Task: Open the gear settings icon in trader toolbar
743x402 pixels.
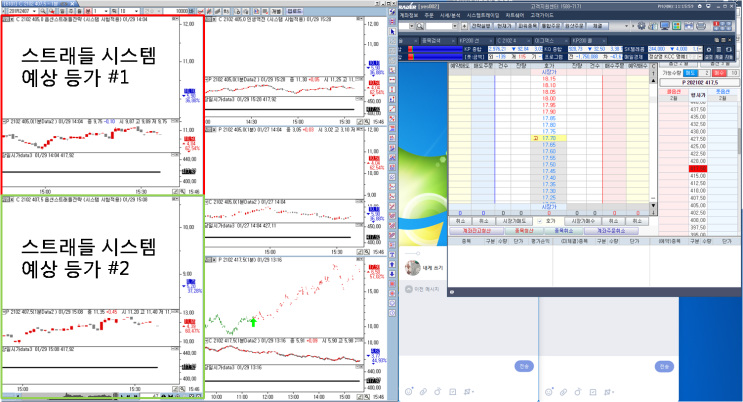Action: (641, 26)
